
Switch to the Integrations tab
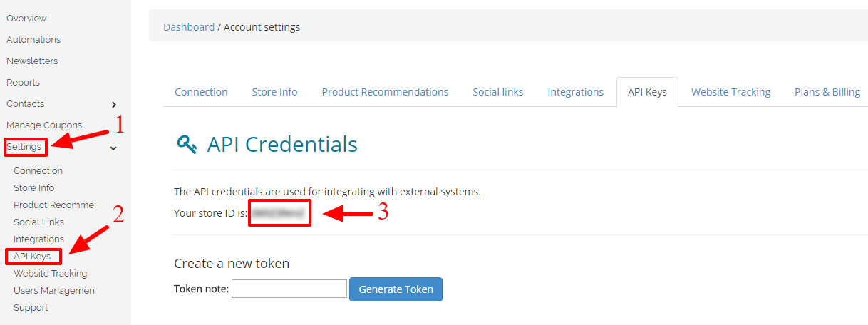click(575, 92)
